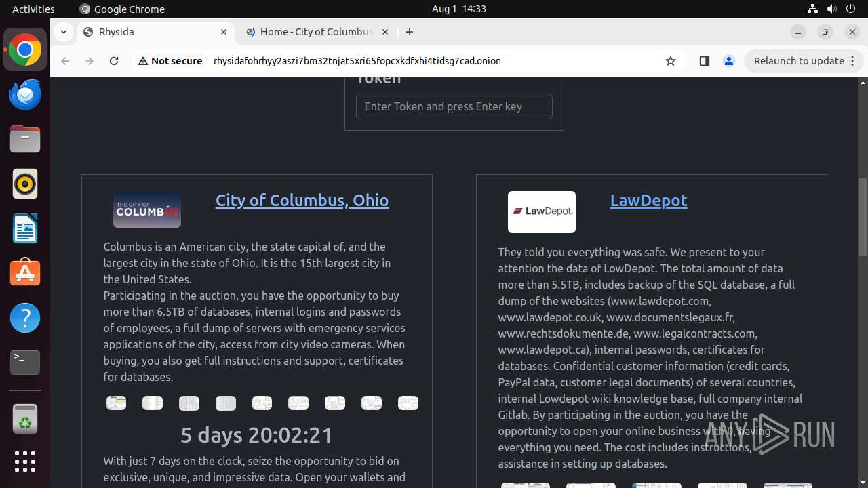The width and height of the screenshot is (868, 488).
Task: Switch to Home - City of Columbus tab
Action: coord(317,32)
